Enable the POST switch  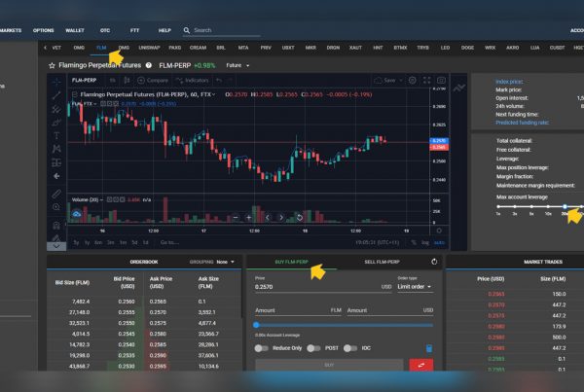click(313, 348)
